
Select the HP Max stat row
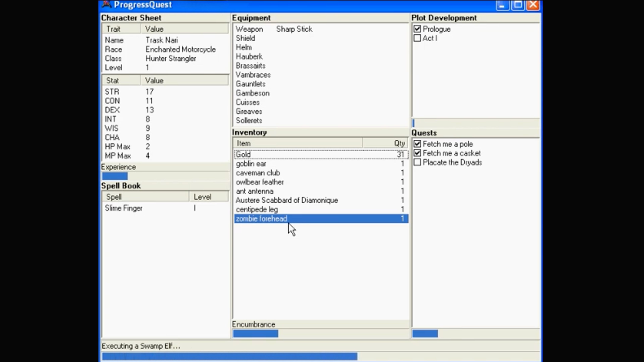coord(165,146)
